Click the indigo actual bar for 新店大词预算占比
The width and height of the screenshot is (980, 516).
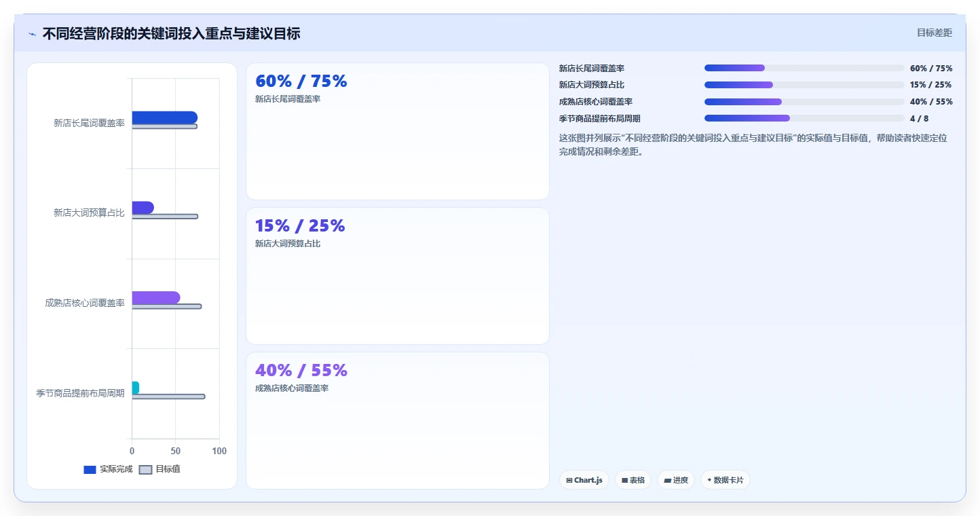click(x=143, y=207)
